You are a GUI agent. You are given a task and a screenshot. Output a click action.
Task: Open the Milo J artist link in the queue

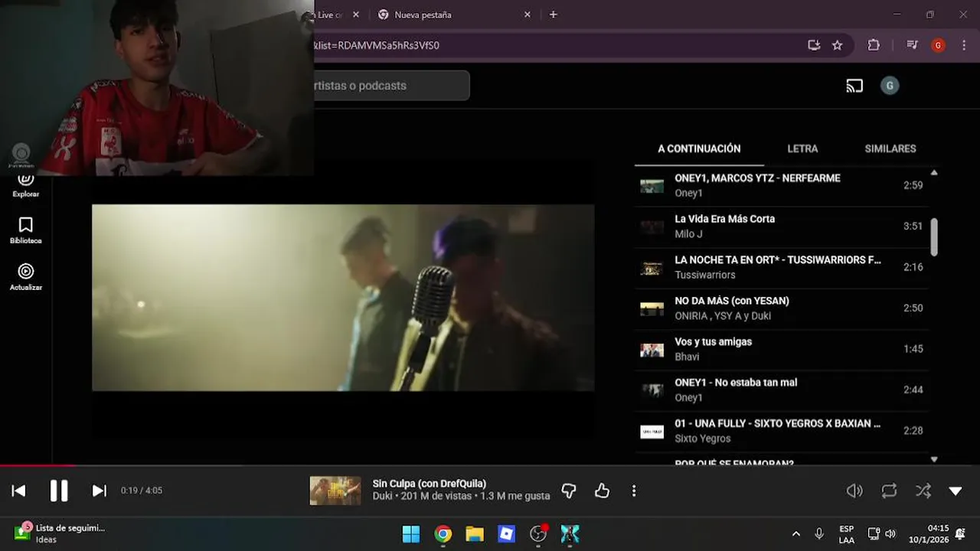[688, 234]
